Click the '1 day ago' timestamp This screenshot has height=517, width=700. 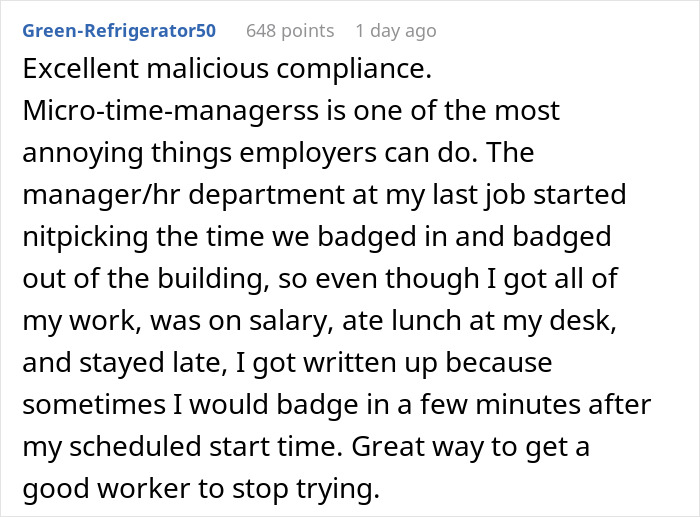395,31
